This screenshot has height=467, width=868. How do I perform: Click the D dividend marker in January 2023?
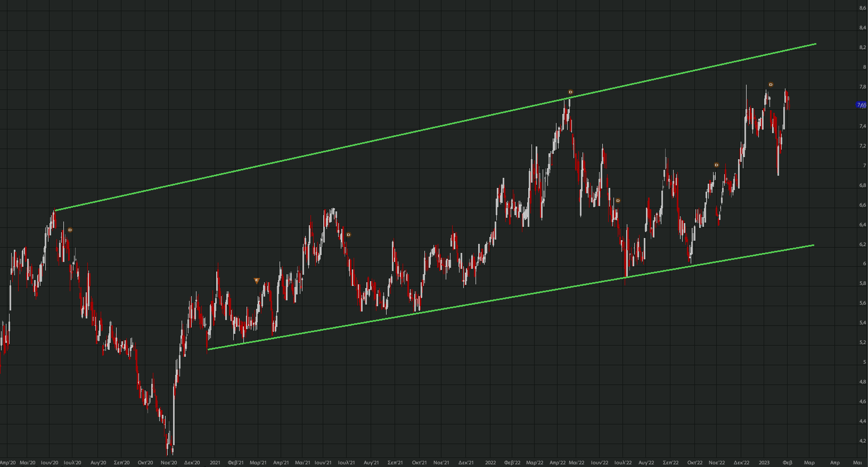tap(771, 85)
